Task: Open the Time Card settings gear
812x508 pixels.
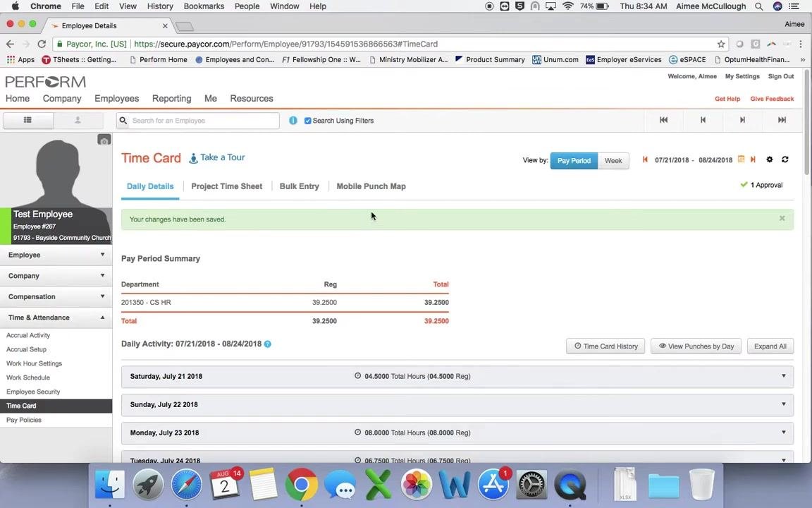Action: (x=770, y=159)
